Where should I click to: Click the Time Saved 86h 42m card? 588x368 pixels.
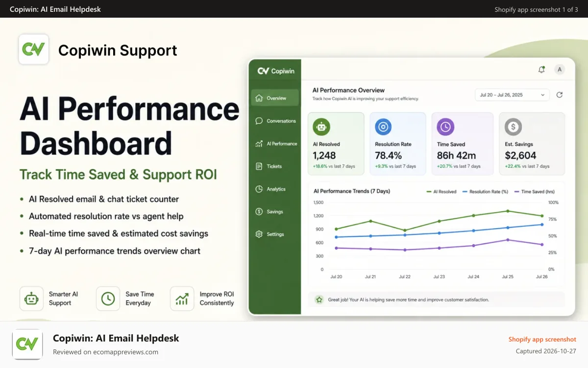462,144
